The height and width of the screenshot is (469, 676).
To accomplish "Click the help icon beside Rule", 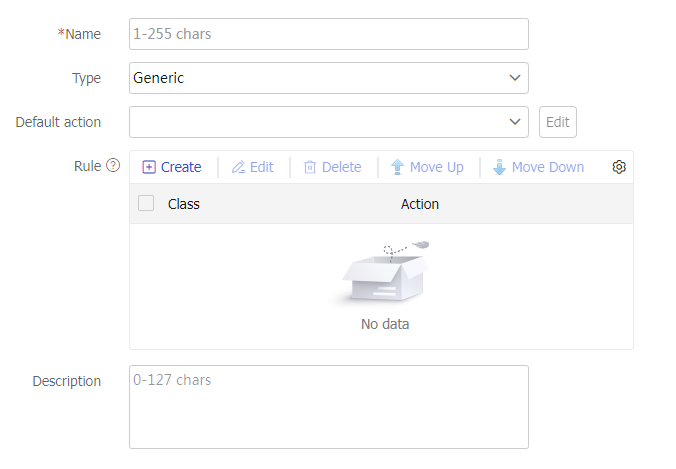I will pyautogui.click(x=113, y=166).
